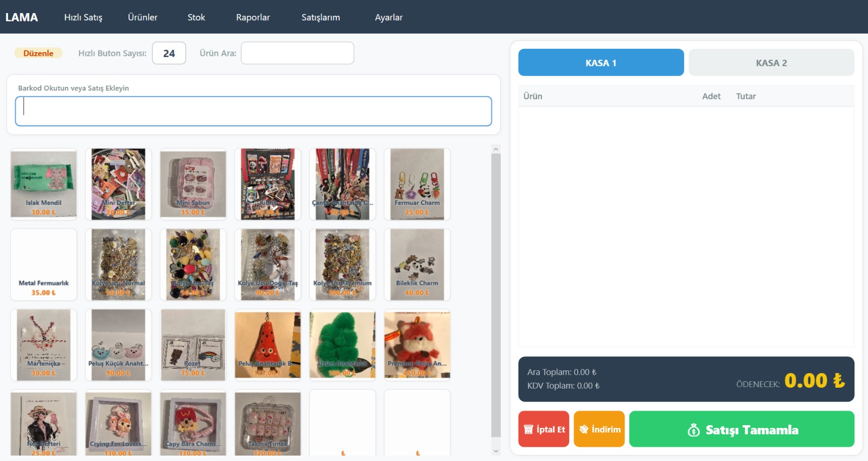Add the Rozet item to cart
The height and width of the screenshot is (461, 868).
[x=193, y=345]
